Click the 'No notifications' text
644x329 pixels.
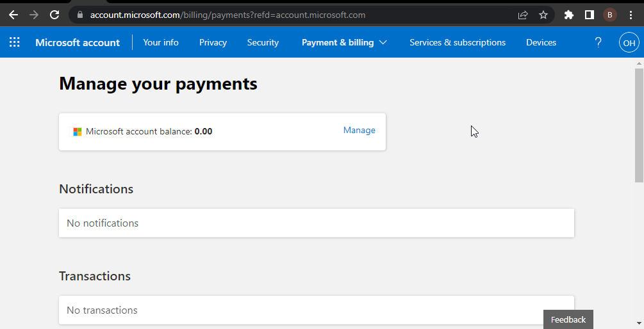(x=103, y=223)
